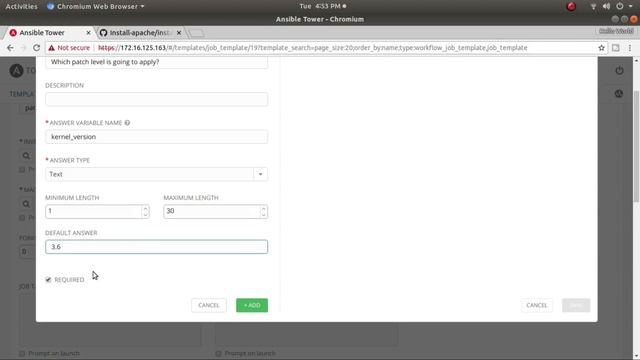The height and width of the screenshot is (360, 640).
Task: Close the Ansible Tower tab
Action: coord(88,33)
